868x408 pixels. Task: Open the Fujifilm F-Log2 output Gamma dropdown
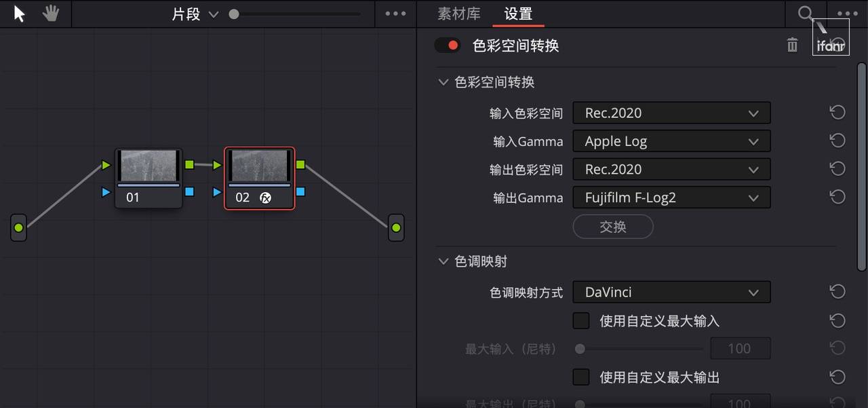(x=671, y=198)
